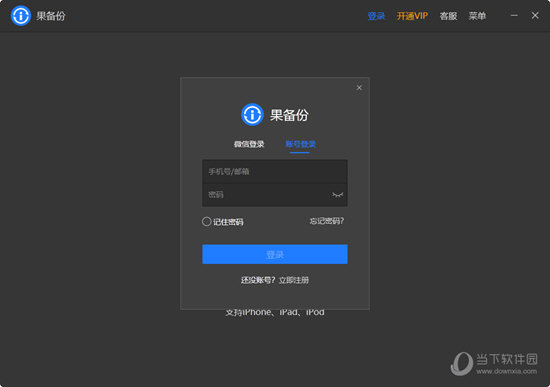Click the 果备份 title text in top bar

point(51,16)
